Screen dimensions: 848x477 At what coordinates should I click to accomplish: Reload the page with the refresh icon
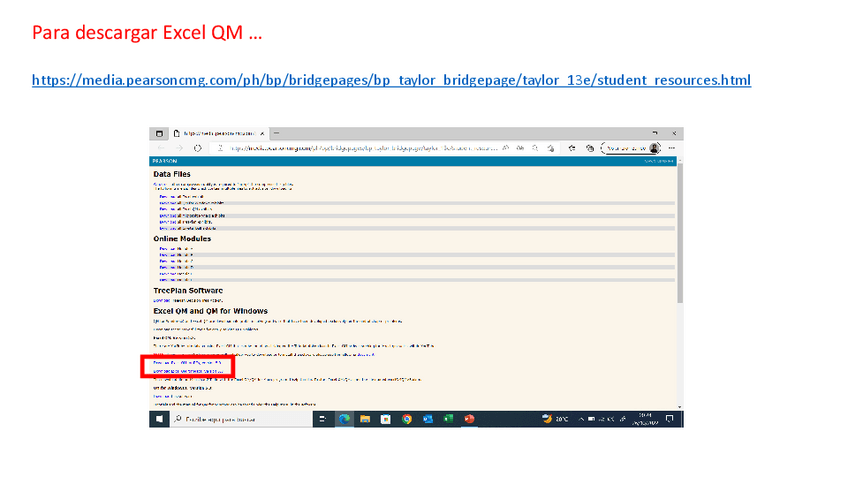pyautogui.click(x=198, y=148)
